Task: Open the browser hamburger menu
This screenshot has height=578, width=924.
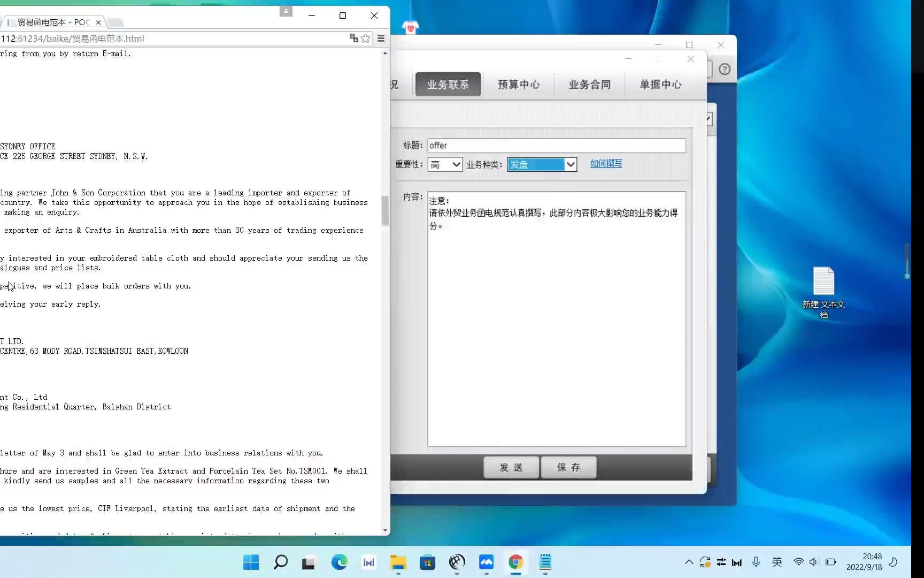Action: click(x=381, y=38)
